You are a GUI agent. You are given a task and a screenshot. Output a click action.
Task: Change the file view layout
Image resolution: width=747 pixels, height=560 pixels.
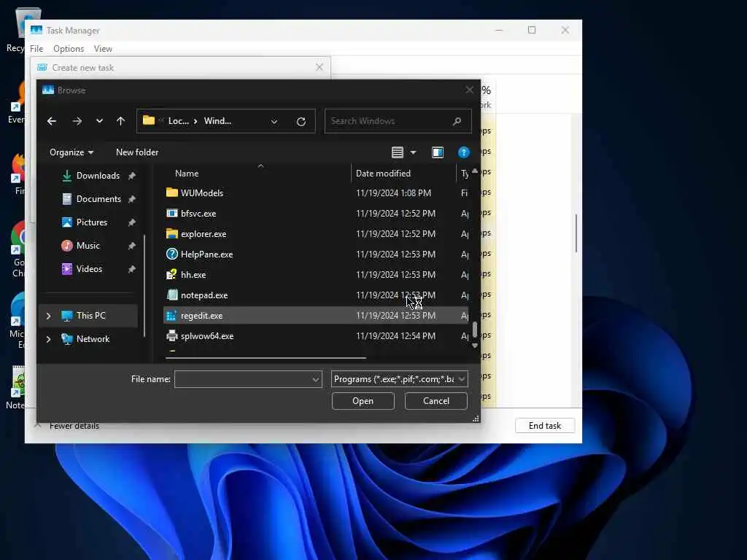point(398,152)
